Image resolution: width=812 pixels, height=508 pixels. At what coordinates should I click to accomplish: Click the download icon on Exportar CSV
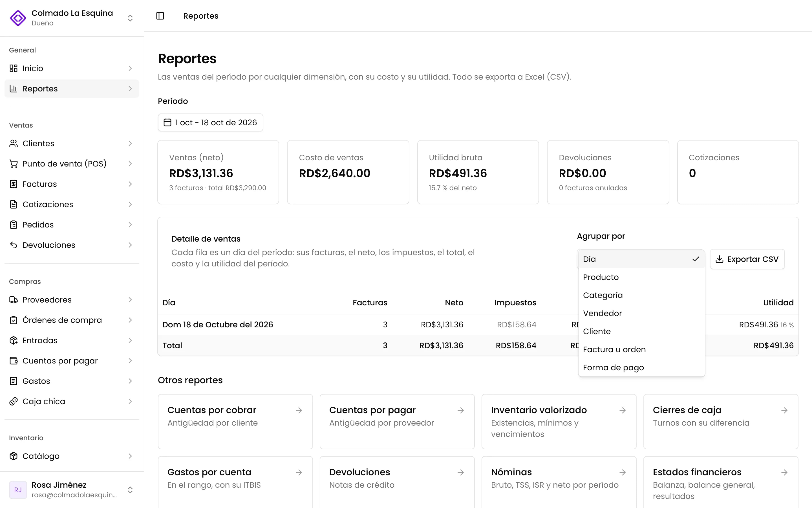[720, 259]
